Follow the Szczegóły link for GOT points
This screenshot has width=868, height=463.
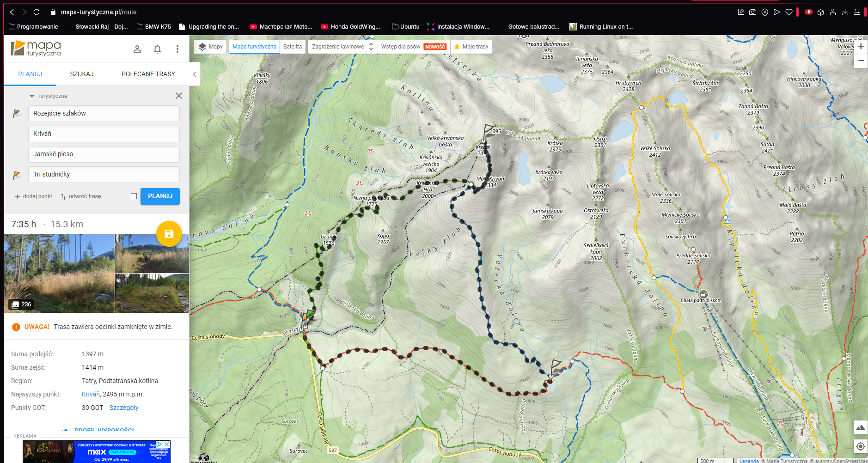point(124,408)
